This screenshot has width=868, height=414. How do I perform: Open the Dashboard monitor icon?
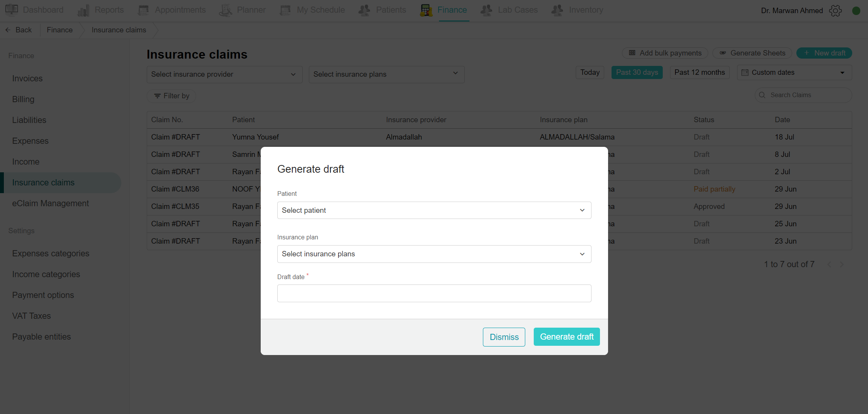point(12,10)
